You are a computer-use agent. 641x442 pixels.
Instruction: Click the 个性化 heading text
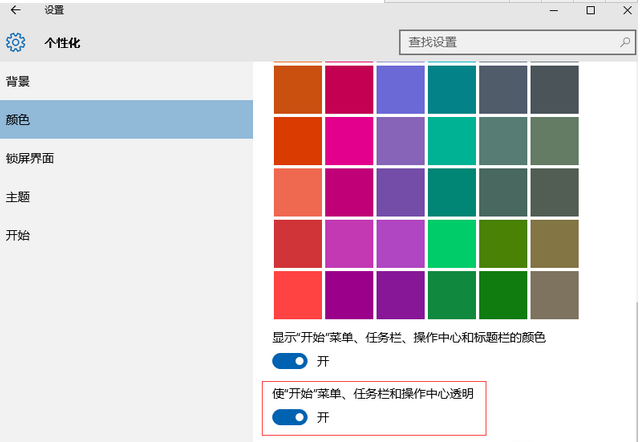click(62, 43)
